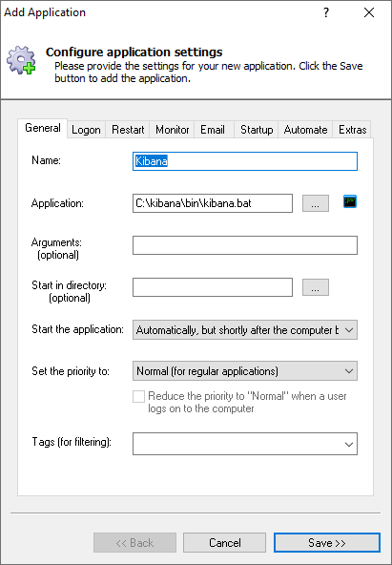The width and height of the screenshot is (392, 565).
Task: Switch to the Automate tab
Action: (305, 130)
